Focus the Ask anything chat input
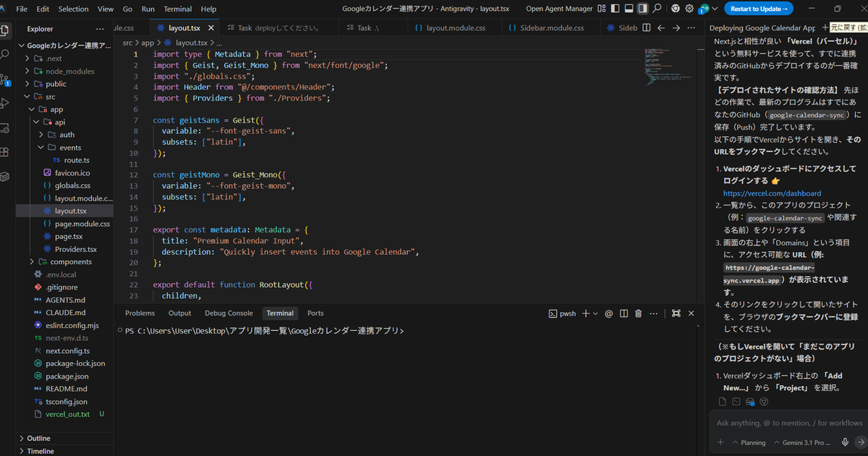 [x=788, y=423]
